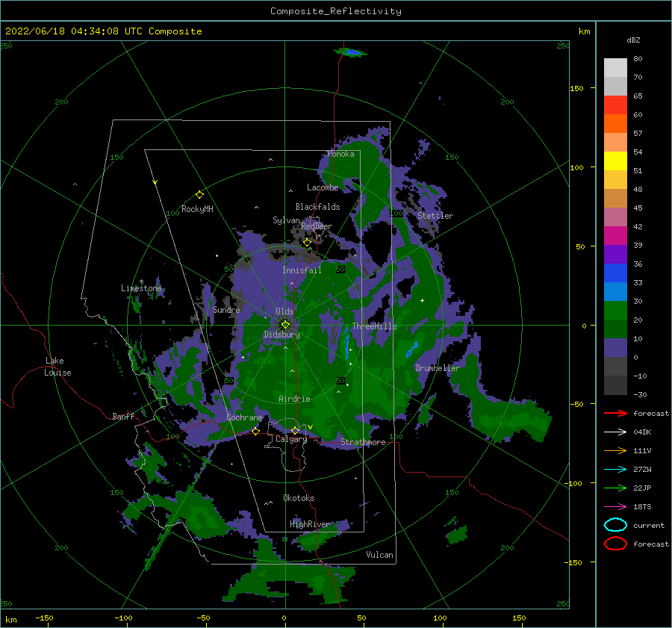
Task: Click the yellow diamond marker below RedDeer
Action: click(x=307, y=243)
